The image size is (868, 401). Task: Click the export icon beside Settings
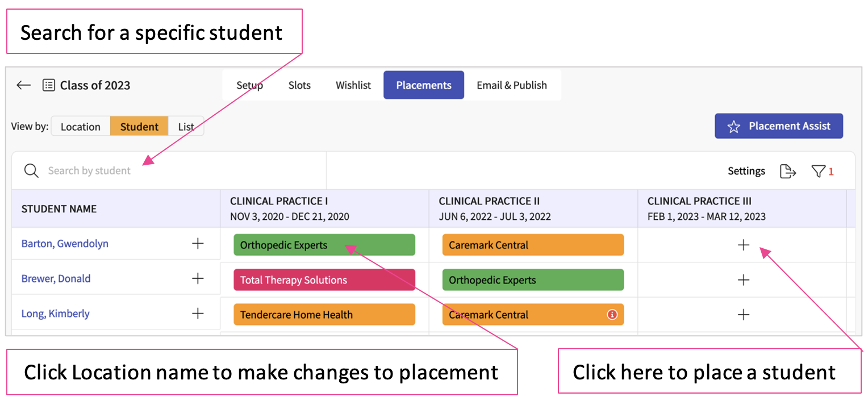787,171
